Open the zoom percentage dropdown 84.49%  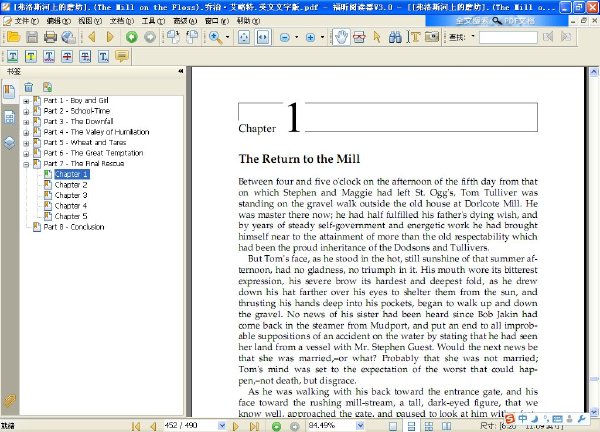click(x=360, y=425)
